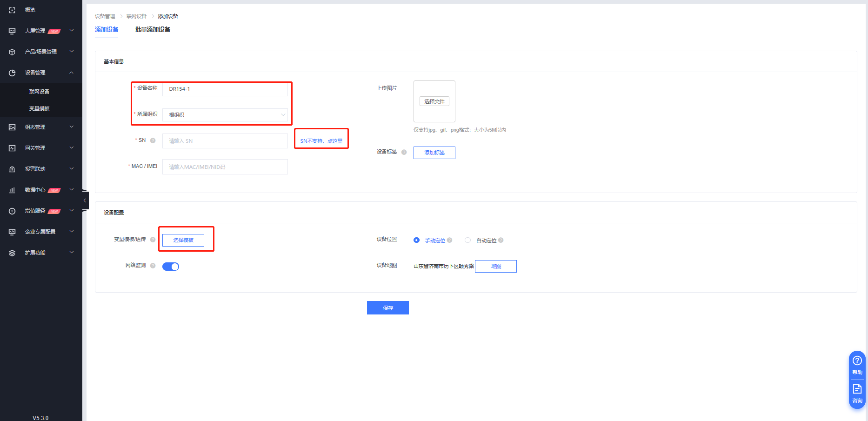This screenshot has width=868, height=421.
Task: Click the help icon next to SN
Action: point(153,140)
